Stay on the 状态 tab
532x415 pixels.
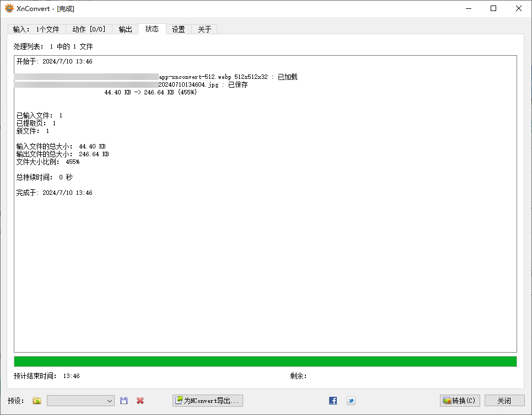152,29
